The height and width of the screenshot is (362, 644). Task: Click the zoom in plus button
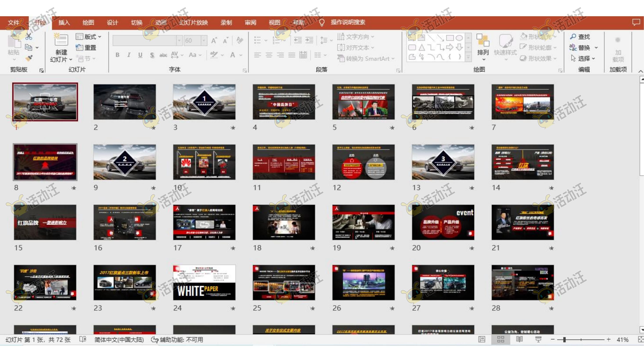tap(608, 339)
